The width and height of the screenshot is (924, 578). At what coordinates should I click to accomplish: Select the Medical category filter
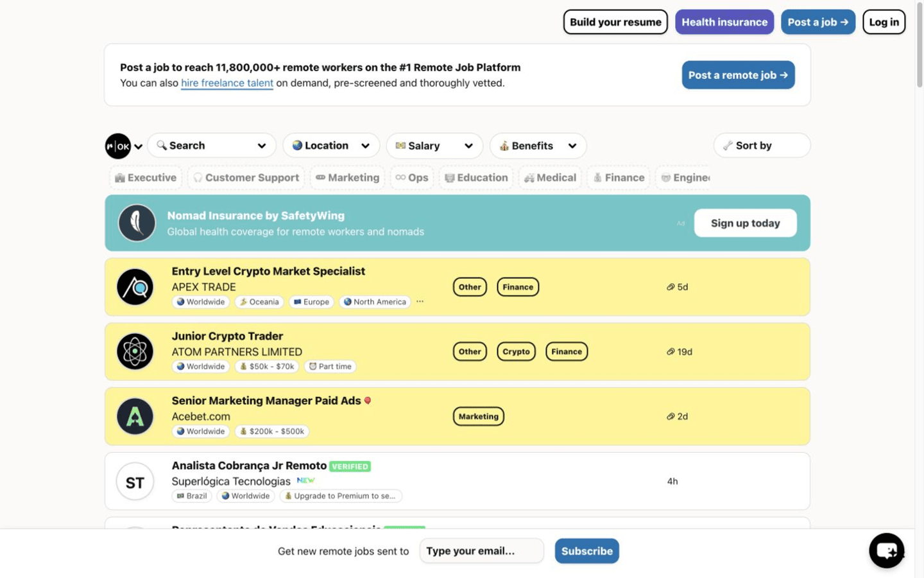550,178
